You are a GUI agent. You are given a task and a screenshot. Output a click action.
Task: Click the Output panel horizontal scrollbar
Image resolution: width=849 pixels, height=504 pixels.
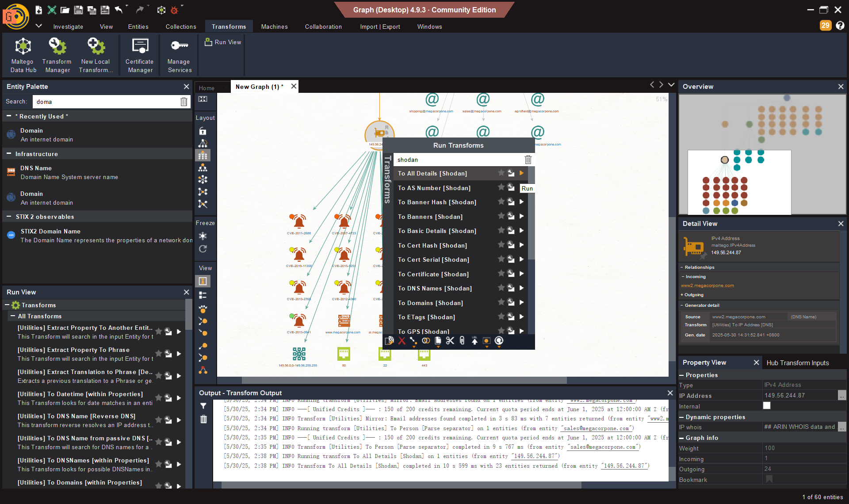(x=401, y=485)
